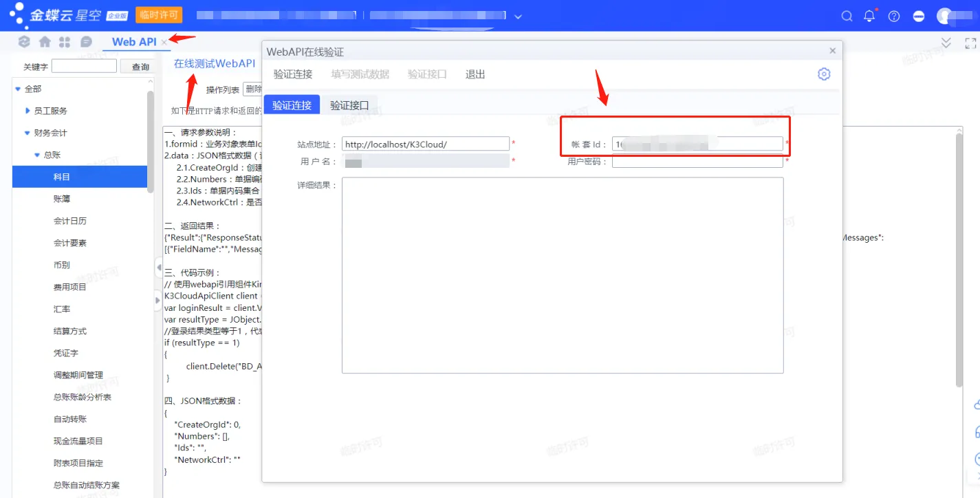Expand the 员工服务 tree node
The height and width of the screenshot is (498, 980).
point(28,111)
